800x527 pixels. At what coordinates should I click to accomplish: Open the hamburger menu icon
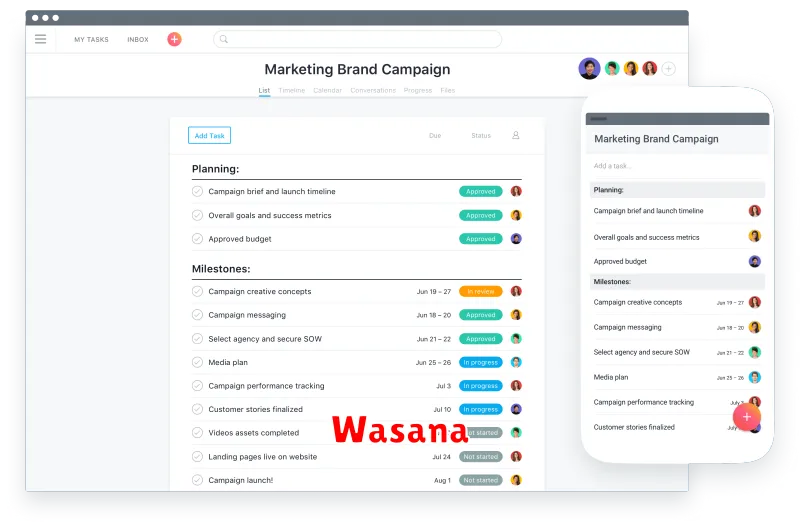40,39
